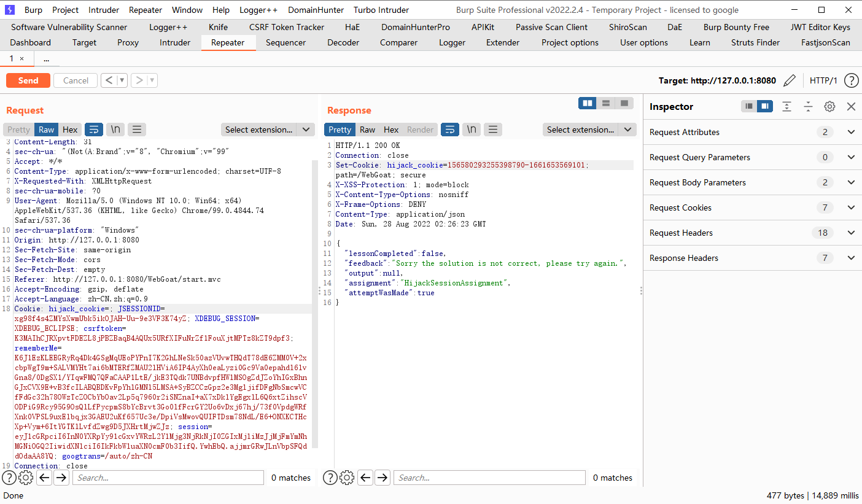Viewport: 862px width, 504px height.
Task: Click the Request search field
Action: click(x=168, y=478)
